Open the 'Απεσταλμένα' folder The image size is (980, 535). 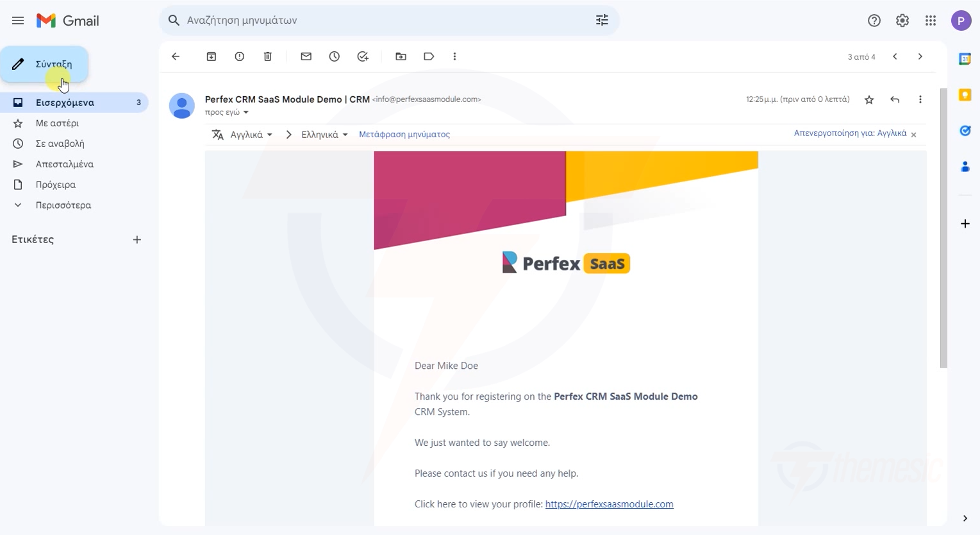pos(64,164)
